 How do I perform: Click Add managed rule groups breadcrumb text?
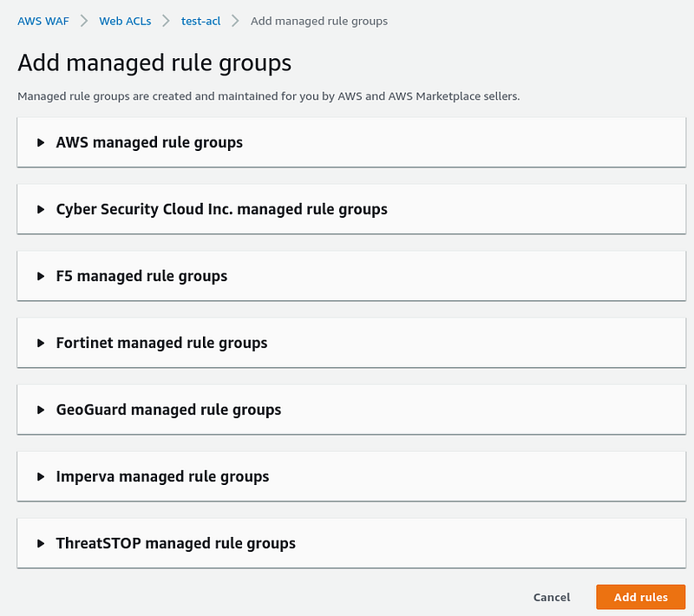(319, 21)
